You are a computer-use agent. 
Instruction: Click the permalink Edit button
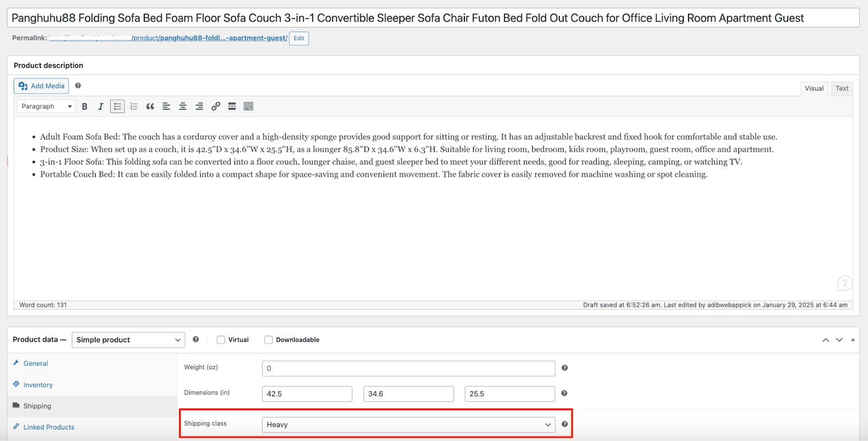(299, 39)
